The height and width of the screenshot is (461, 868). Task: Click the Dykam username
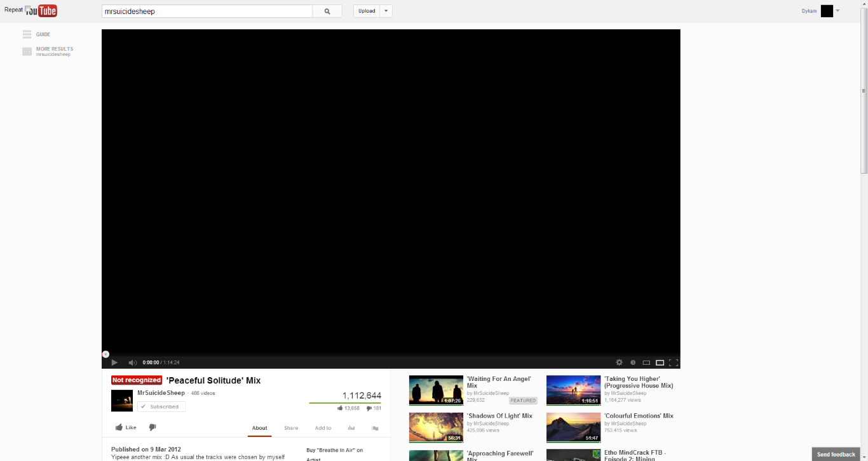point(809,11)
